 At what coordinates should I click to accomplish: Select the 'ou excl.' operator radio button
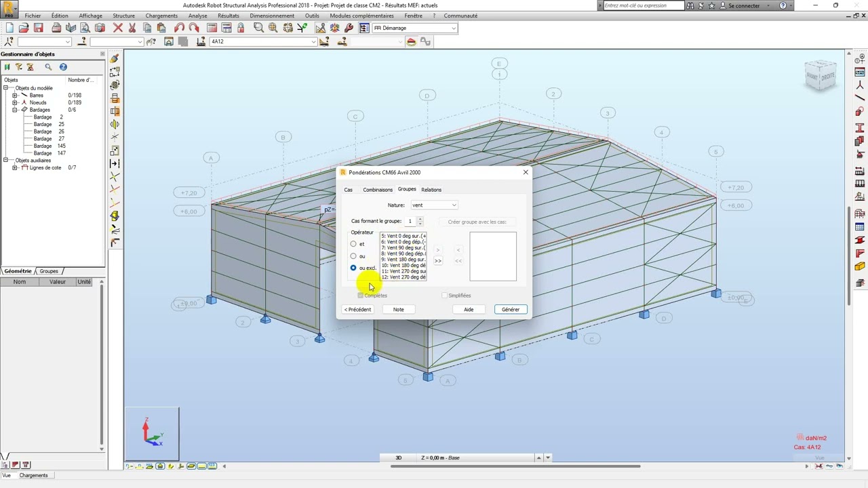tap(353, 268)
